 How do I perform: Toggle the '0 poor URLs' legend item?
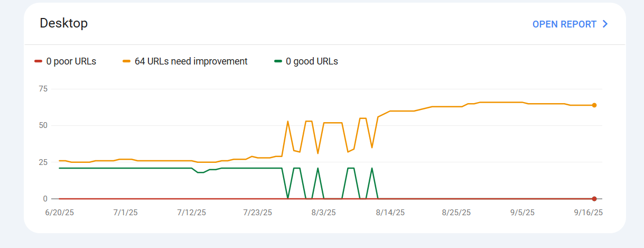[66, 61]
